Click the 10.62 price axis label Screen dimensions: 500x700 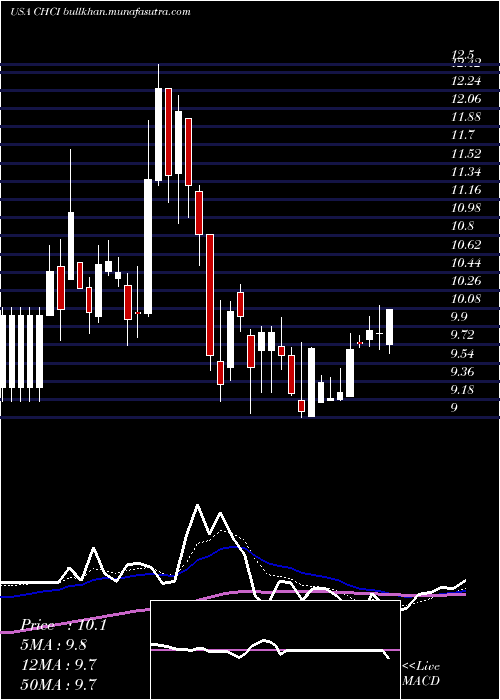click(467, 244)
